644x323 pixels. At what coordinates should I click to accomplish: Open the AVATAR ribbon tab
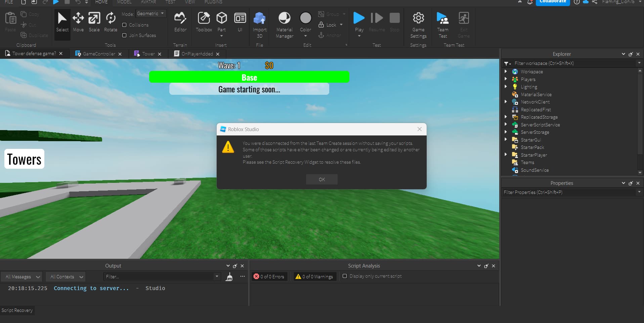click(x=148, y=2)
